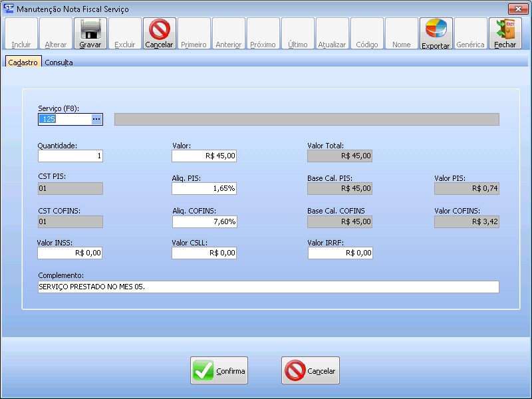Close the Manutenção Nota Fiscal Serviço window
The height and width of the screenshot is (399, 532).
coord(517,9)
